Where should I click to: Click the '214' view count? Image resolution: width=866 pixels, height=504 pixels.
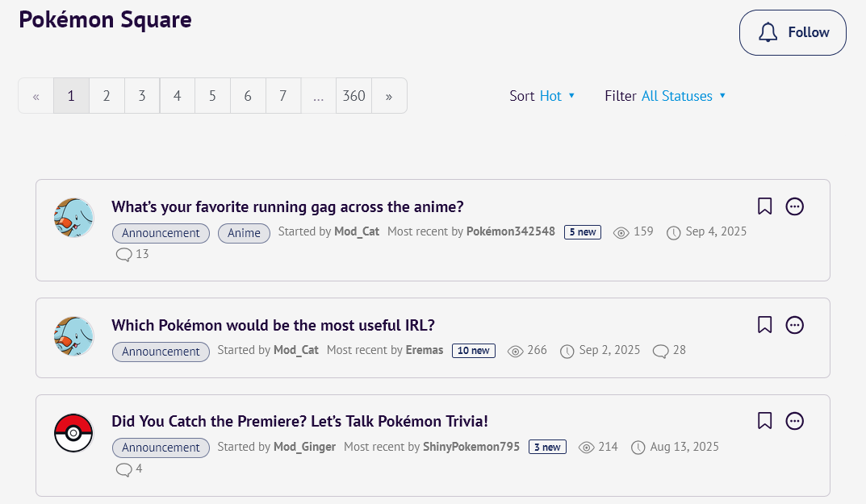click(608, 447)
